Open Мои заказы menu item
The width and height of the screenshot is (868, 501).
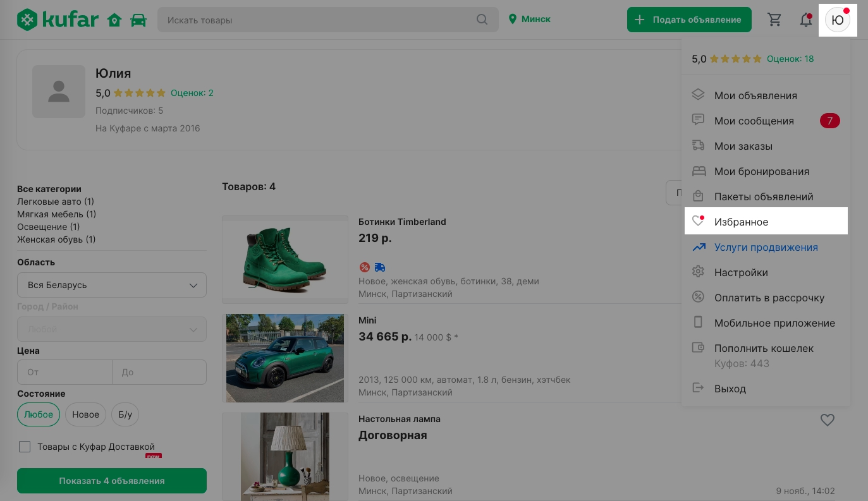[x=766, y=146]
